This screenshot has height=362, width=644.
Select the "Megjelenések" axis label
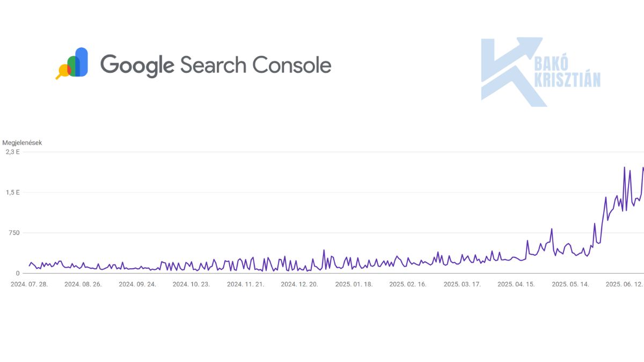(x=22, y=143)
